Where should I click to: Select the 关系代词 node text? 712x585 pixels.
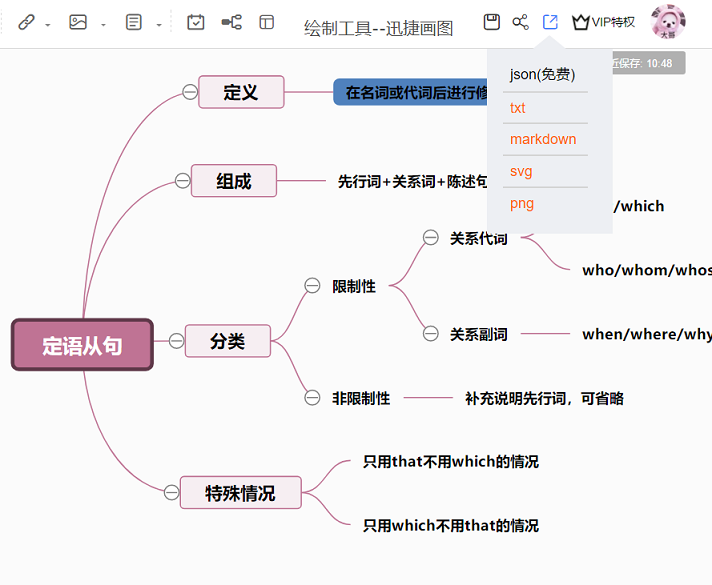click(479, 238)
